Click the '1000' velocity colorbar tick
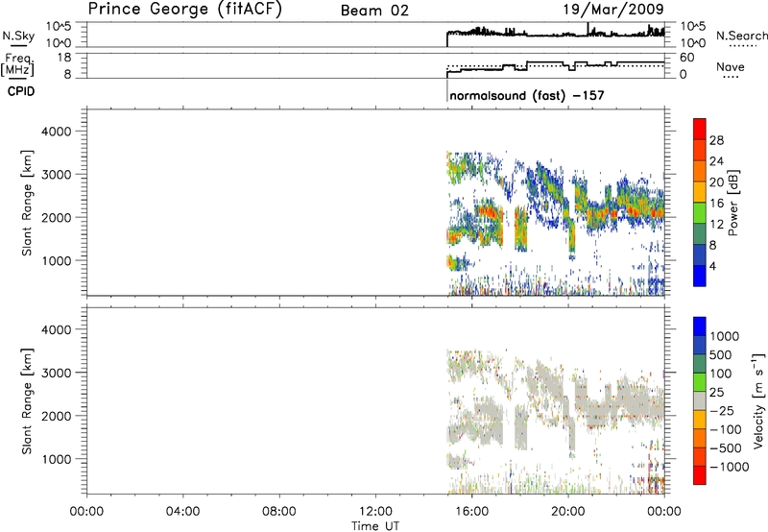This screenshot has height=532, width=768. [x=725, y=336]
